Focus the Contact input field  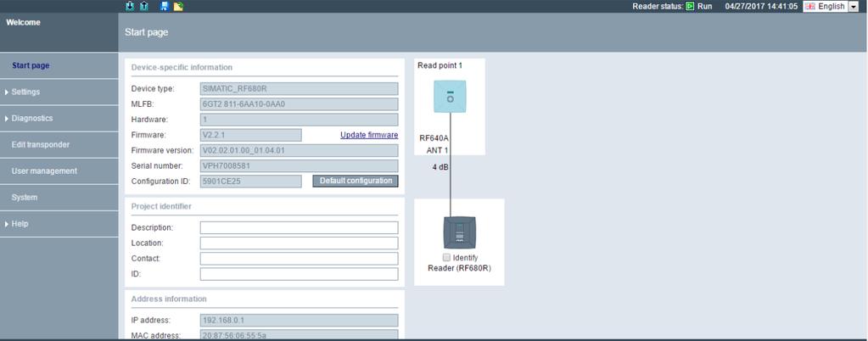299,259
